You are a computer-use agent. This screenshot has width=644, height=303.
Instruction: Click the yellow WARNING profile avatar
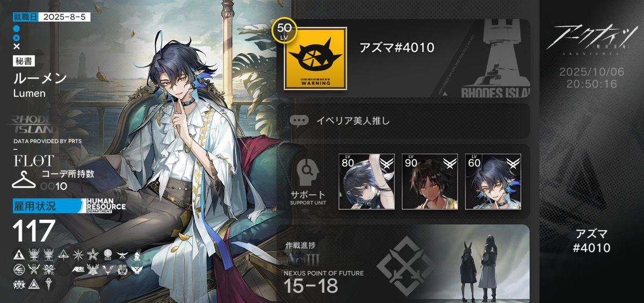click(315, 58)
